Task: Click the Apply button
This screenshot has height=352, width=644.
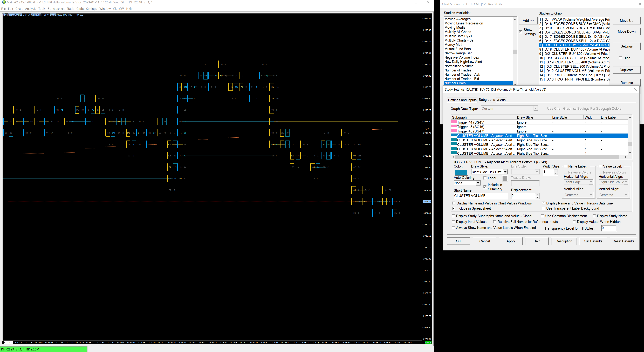Action: coord(510,241)
